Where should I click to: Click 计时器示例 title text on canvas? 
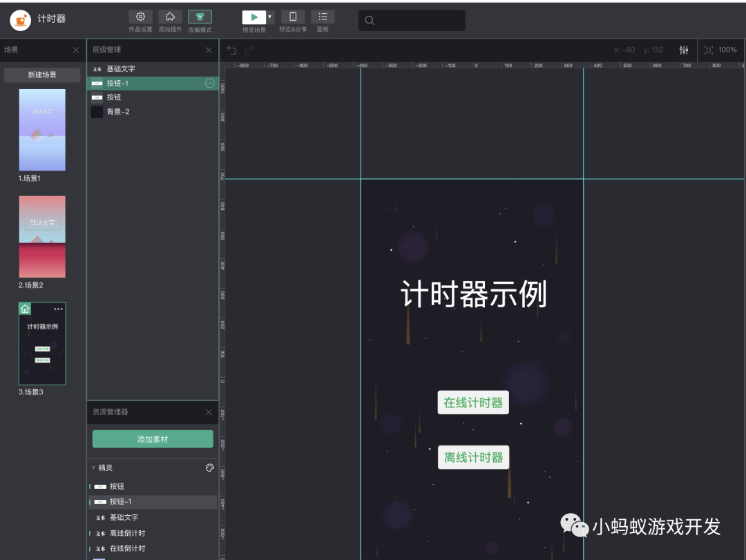tap(473, 294)
